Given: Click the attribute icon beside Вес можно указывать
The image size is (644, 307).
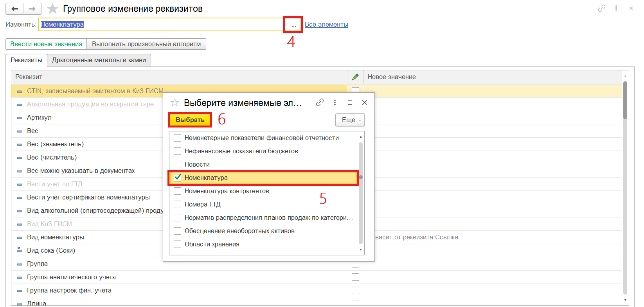Looking at the screenshot, I should point(20,171).
